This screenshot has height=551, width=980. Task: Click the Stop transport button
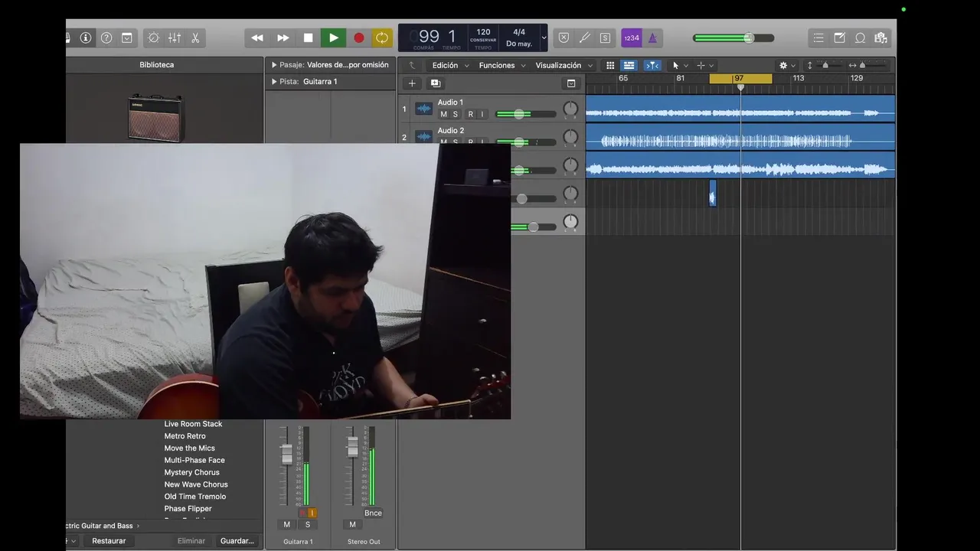(x=308, y=37)
